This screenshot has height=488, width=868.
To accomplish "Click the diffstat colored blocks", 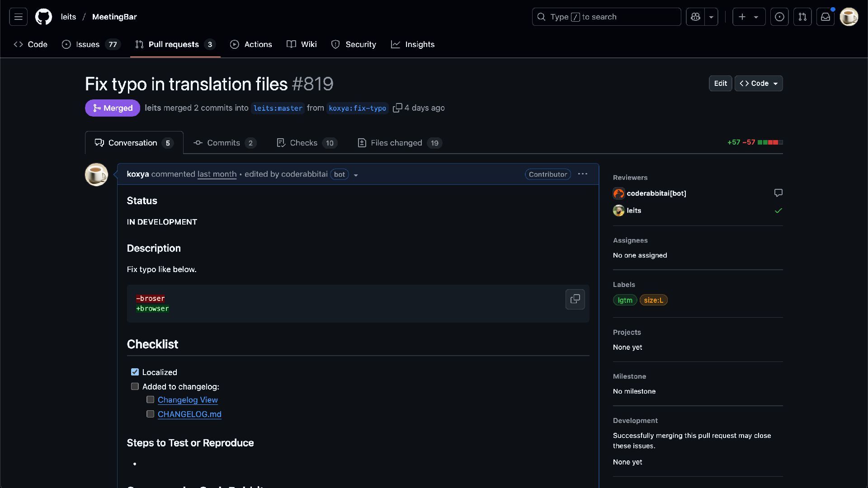I will [770, 142].
